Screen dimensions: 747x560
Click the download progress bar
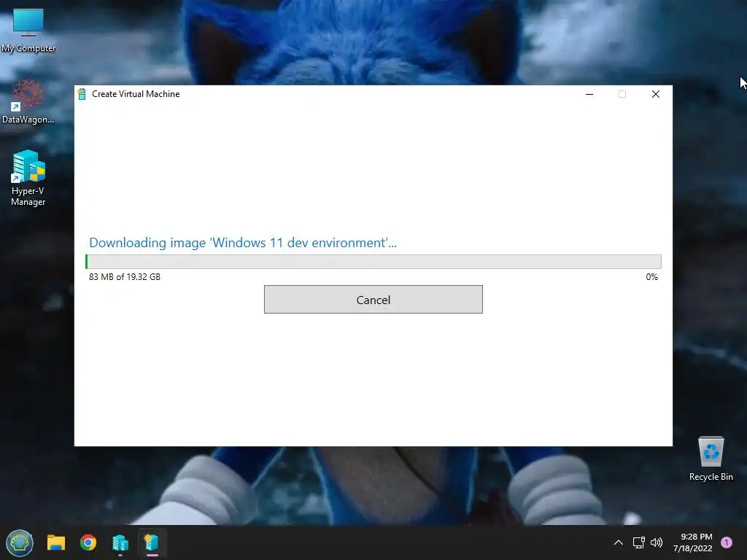pos(373,262)
